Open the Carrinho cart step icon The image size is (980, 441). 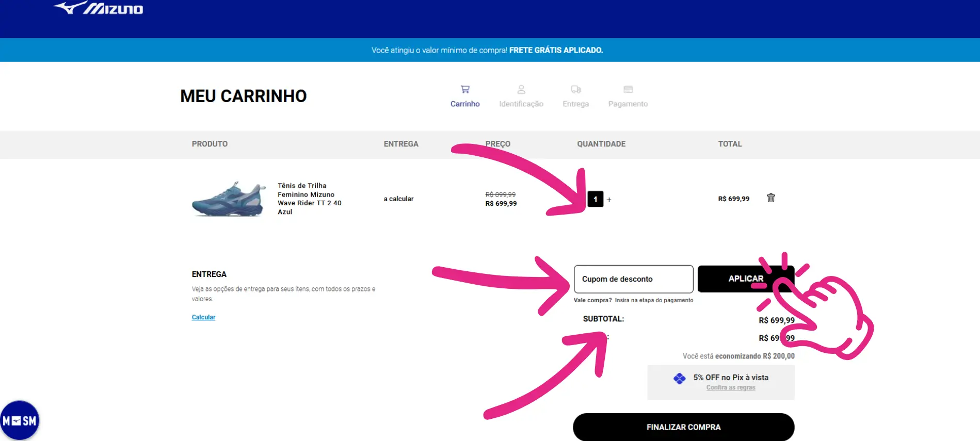click(x=465, y=89)
